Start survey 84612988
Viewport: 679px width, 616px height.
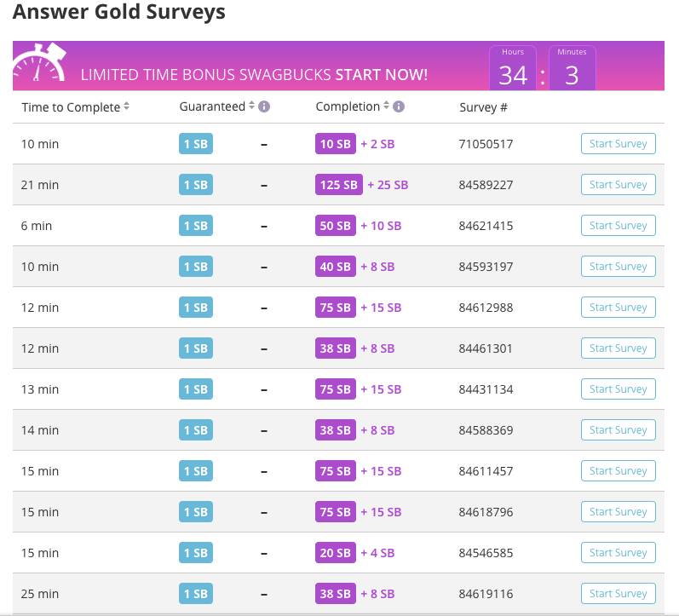(x=618, y=307)
